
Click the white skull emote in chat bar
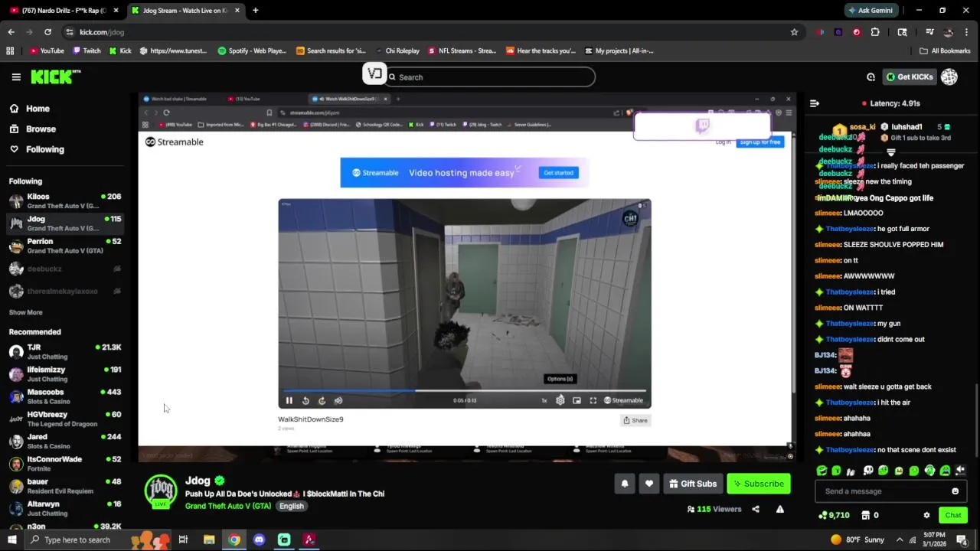pyautogui.click(x=867, y=471)
